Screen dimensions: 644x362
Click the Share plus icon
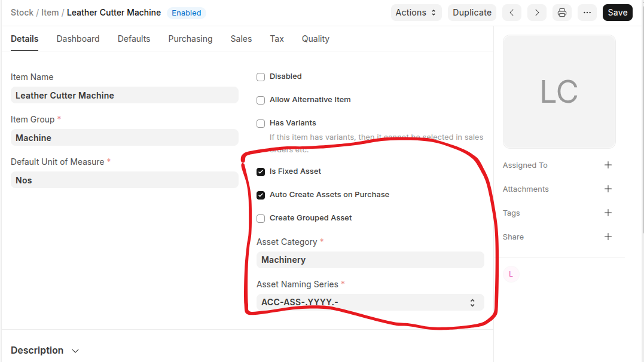click(x=608, y=237)
